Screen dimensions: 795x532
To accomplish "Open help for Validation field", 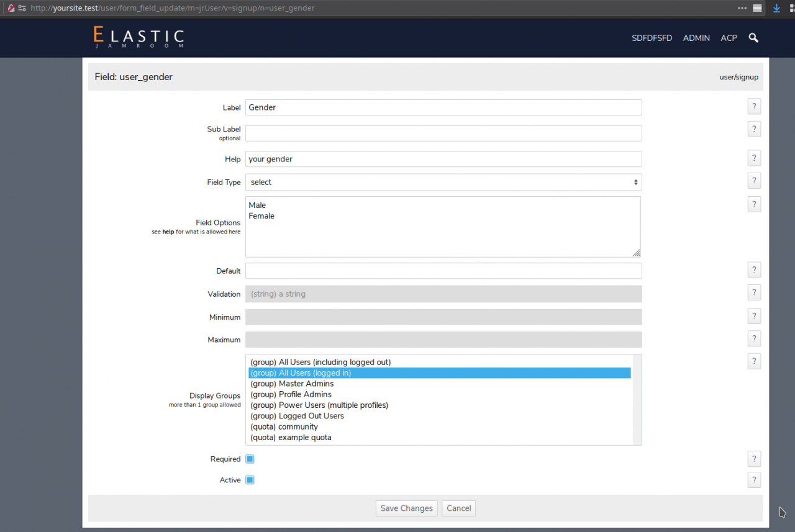I will 754,293.
